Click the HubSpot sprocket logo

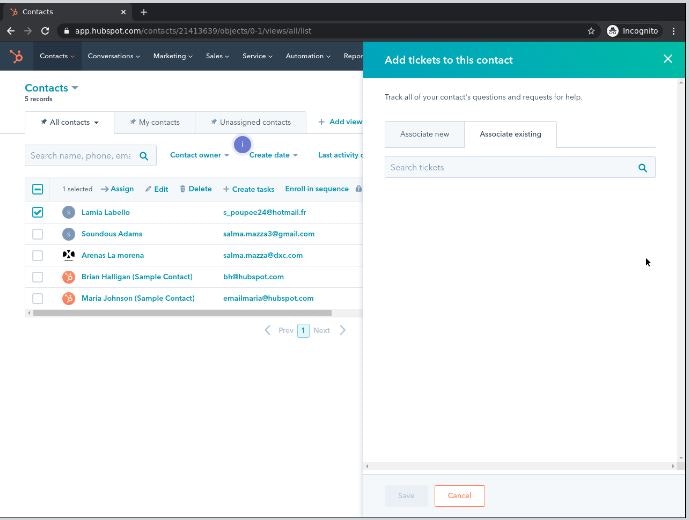point(16,56)
